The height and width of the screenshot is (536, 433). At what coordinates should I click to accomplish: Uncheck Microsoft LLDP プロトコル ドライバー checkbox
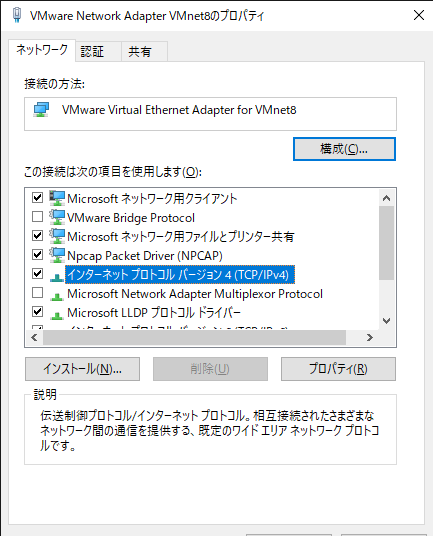click(37, 311)
